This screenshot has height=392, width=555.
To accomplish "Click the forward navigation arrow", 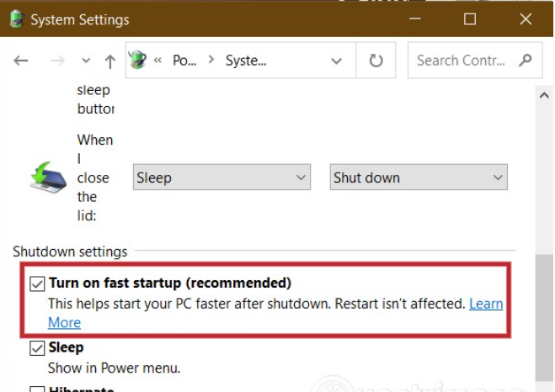I will pyautogui.click(x=58, y=61).
